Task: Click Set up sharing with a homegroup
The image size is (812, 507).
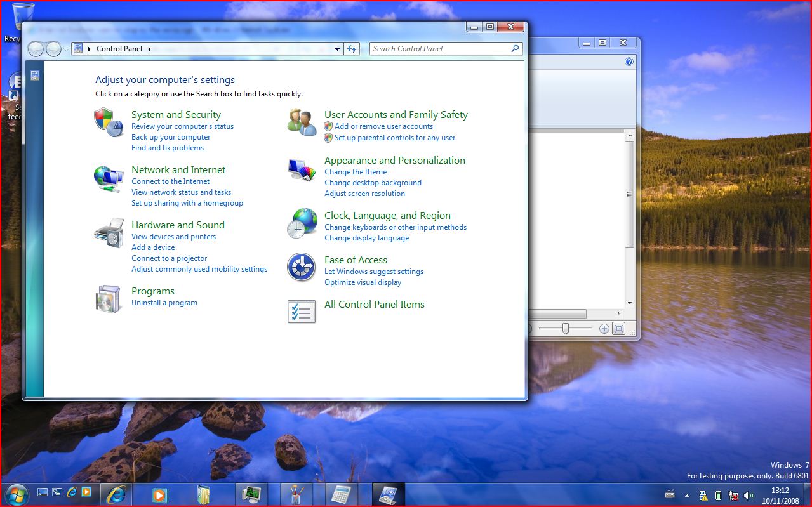Action: pos(187,203)
